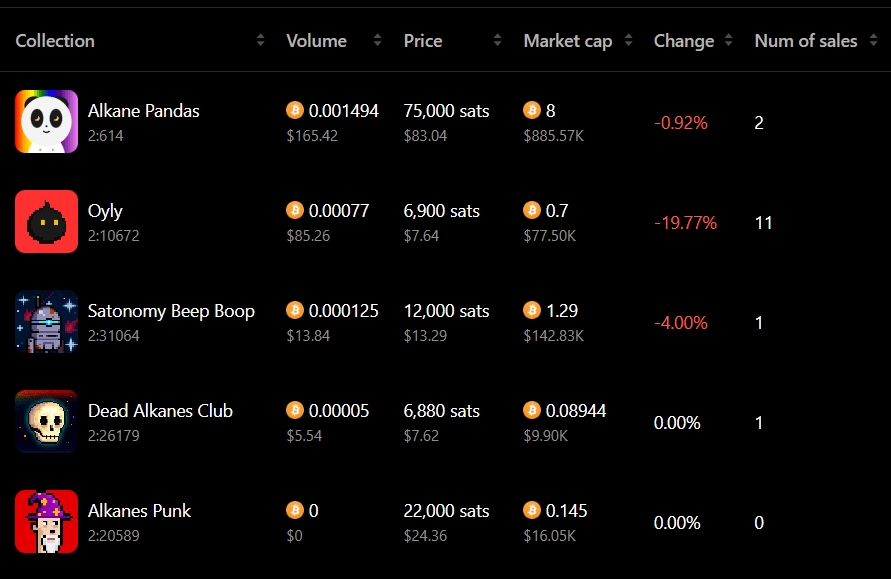Open Satonomy Beep Boop collection name
The image size is (891, 579).
click(171, 311)
